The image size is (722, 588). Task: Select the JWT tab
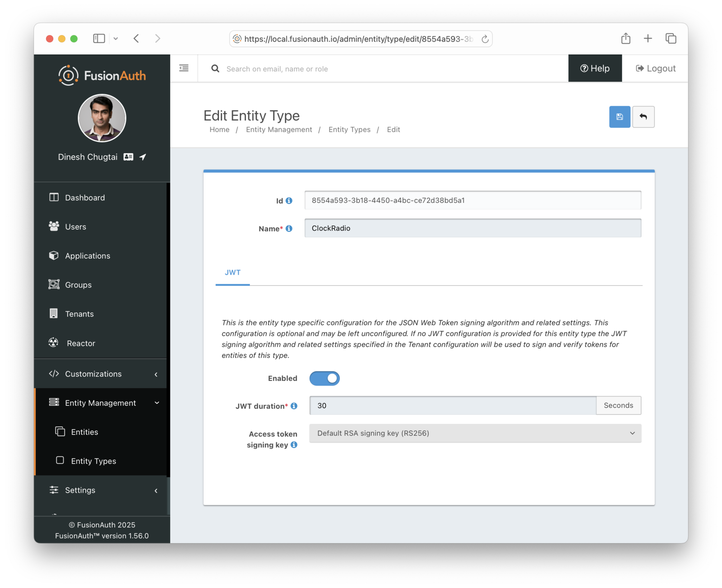click(x=232, y=273)
